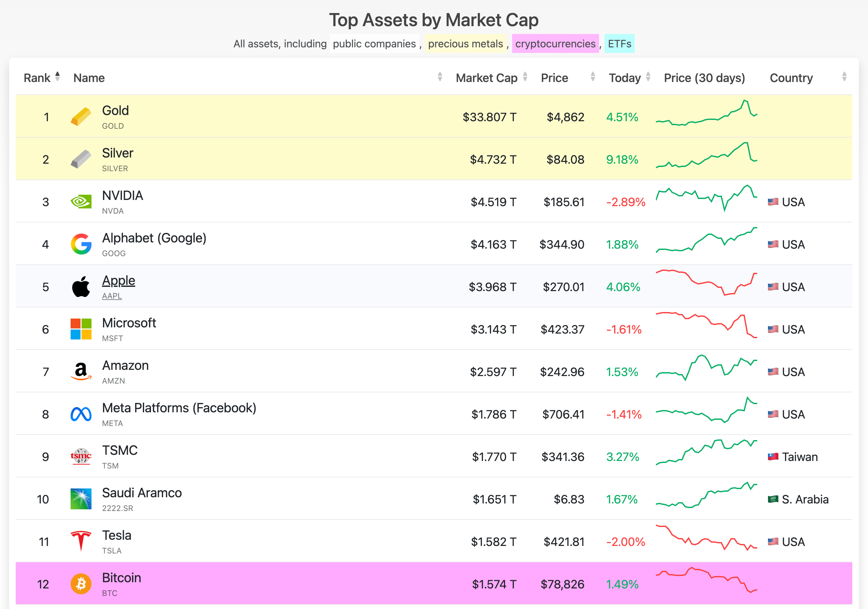Click the Bitcoin logo icon

[81, 584]
